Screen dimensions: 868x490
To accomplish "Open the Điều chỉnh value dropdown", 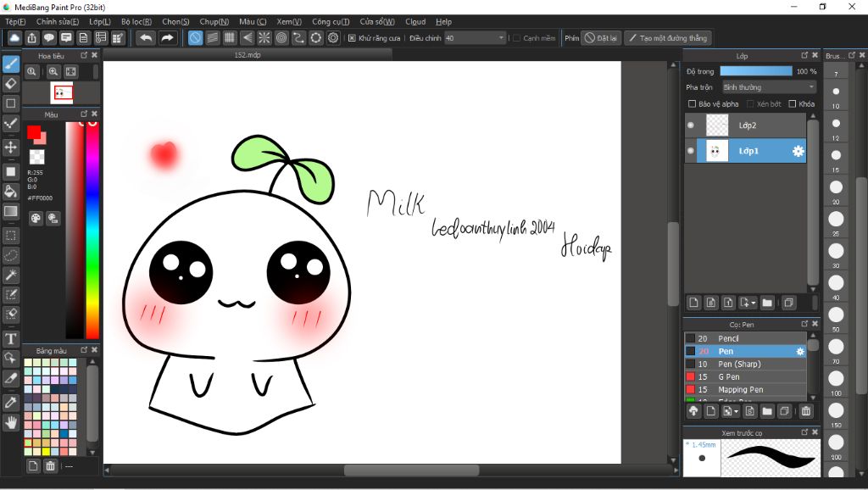I will click(475, 38).
